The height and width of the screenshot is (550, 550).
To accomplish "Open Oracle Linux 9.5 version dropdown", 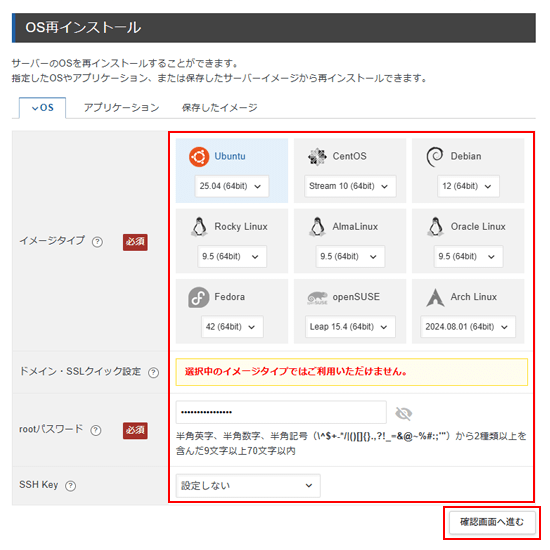I will point(468,256).
